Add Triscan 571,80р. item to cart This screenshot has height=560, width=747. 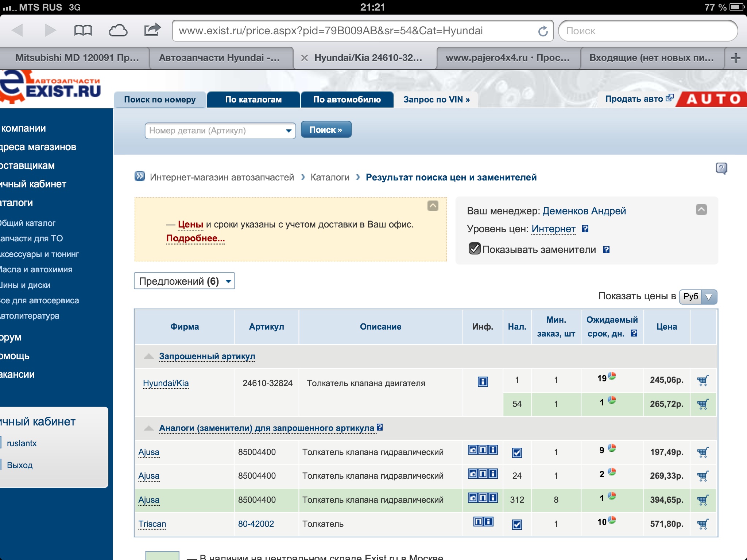703,524
